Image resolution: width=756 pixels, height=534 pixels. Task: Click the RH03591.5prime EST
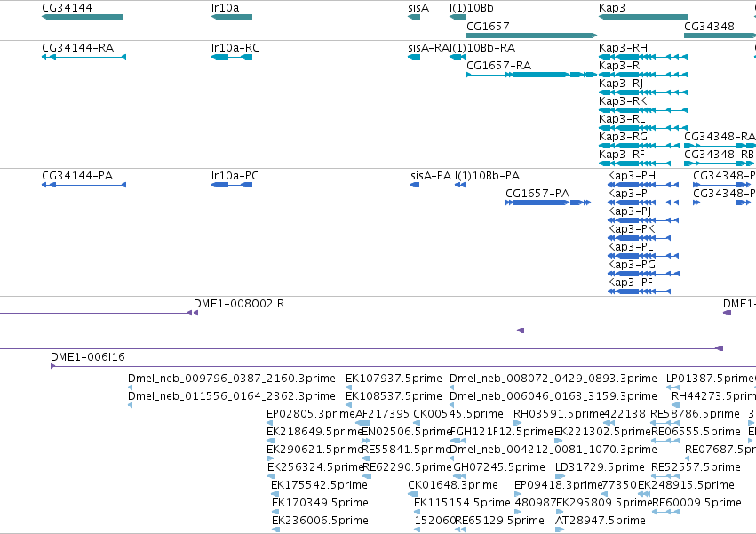coord(559,414)
